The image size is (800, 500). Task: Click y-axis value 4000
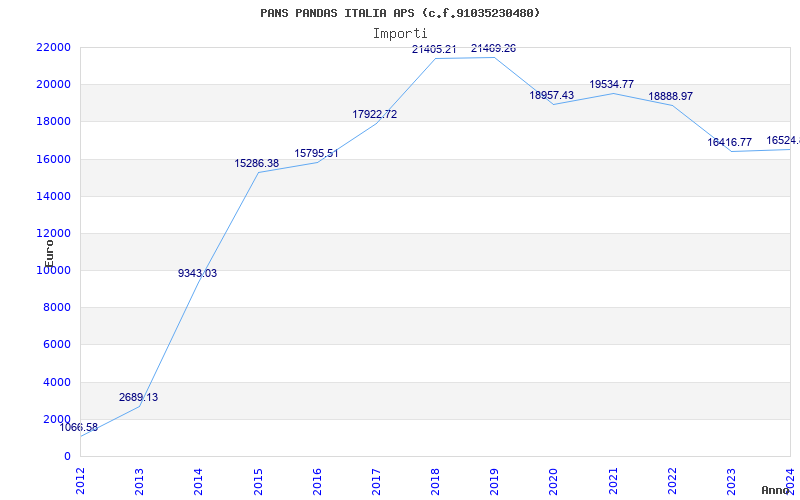(x=57, y=382)
